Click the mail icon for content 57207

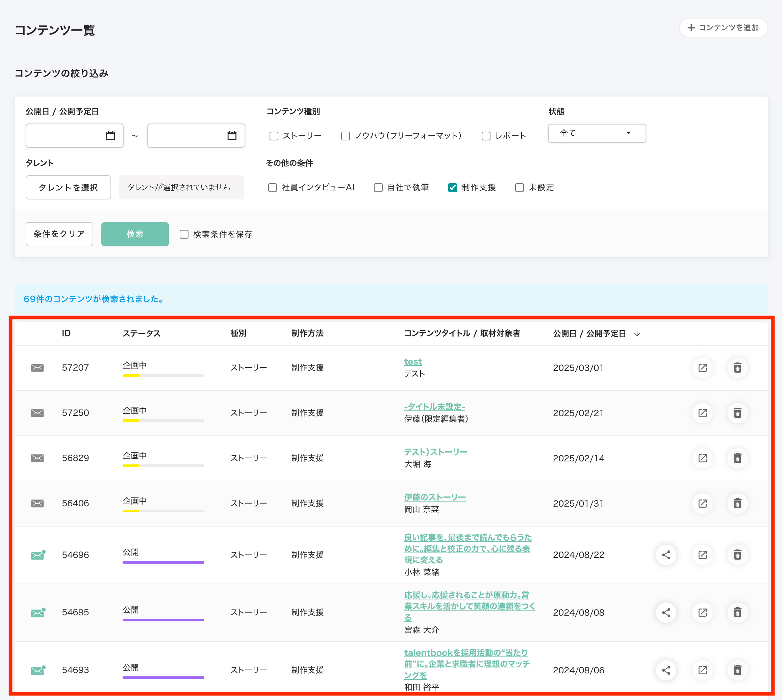click(x=37, y=368)
